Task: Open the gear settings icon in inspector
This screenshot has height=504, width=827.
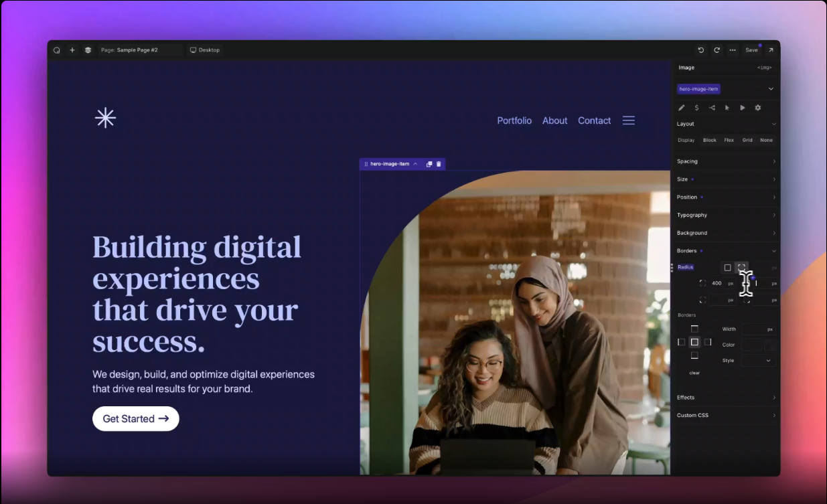Action: click(758, 108)
